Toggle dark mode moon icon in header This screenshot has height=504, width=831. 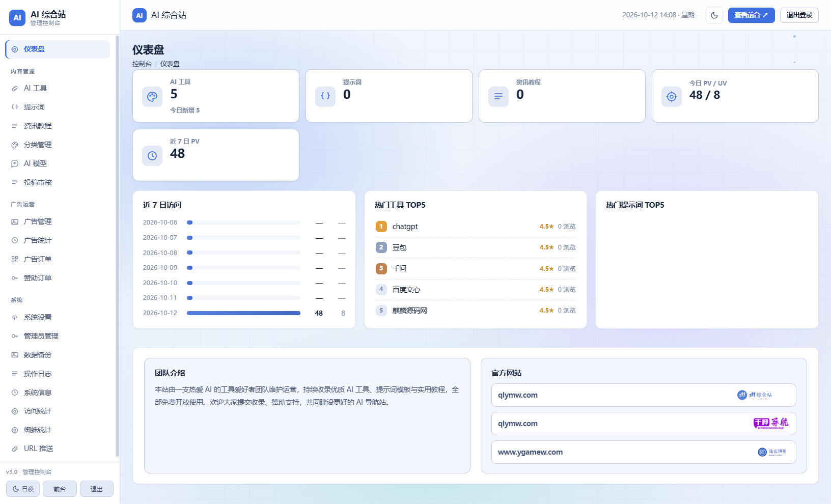pos(714,15)
